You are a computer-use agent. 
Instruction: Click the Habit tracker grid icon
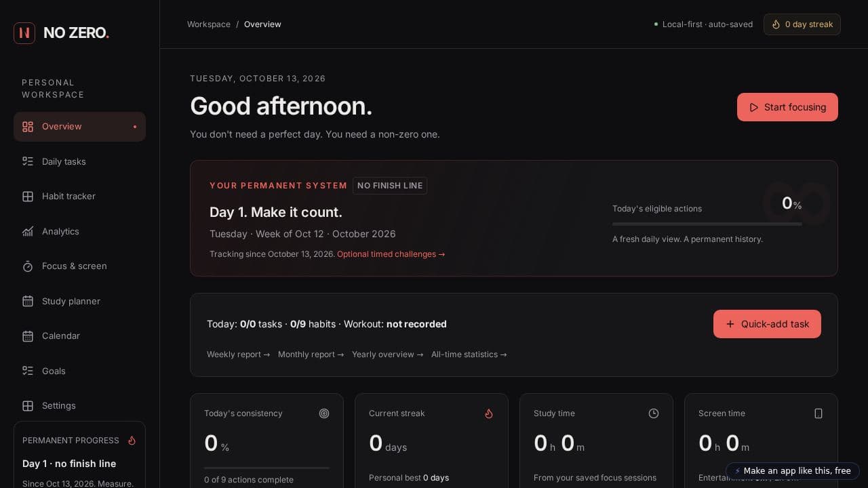point(28,197)
